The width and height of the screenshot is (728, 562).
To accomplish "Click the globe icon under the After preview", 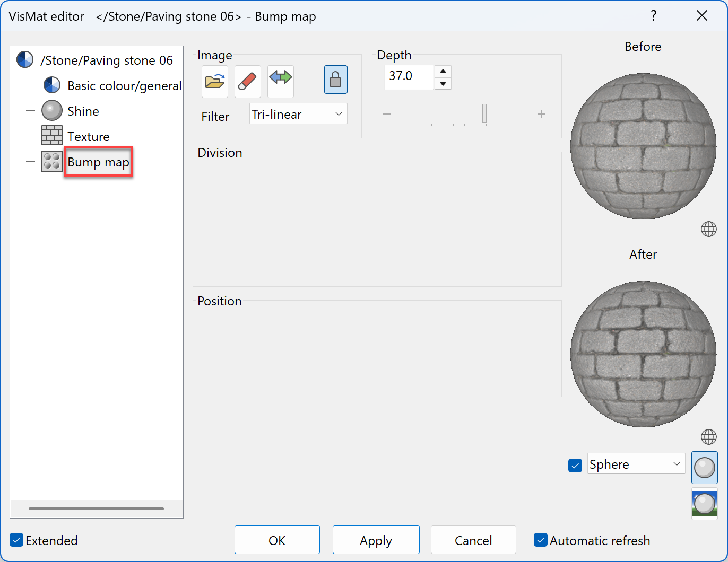I will click(x=708, y=437).
